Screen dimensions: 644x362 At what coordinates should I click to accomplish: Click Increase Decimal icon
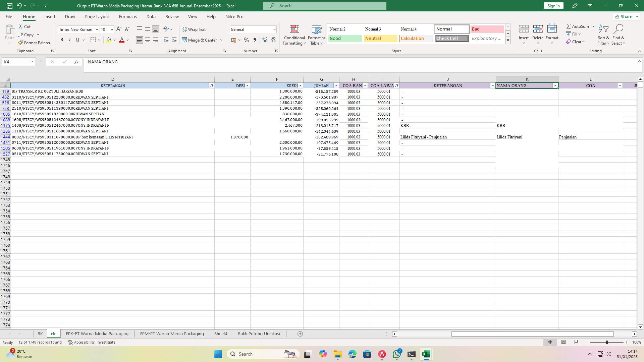[265, 40]
